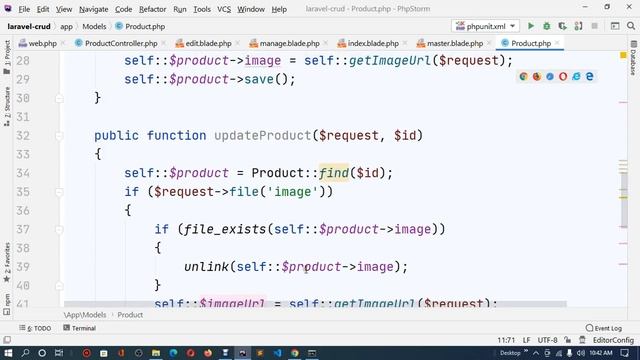Toggle the read-only lock icon in status bar
The height and width of the screenshot is (360, 640).
pyautogui.click(x=567, y=340)
